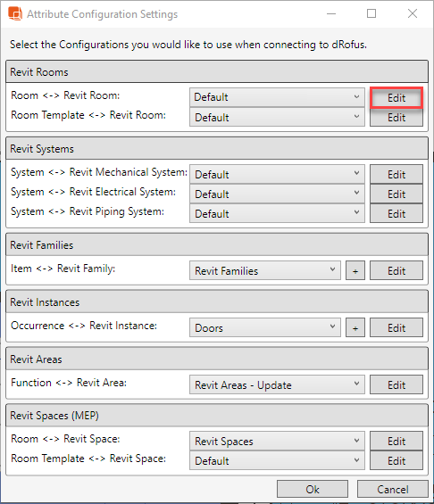Image resolution: width=434 pixels, height=504 pixels.
Task: Open the Revit Spaces room dropdown
Action: (277, 441)
